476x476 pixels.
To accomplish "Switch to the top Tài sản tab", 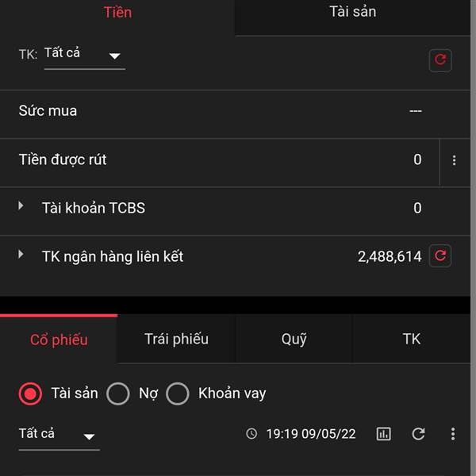I will pos(353,13).
